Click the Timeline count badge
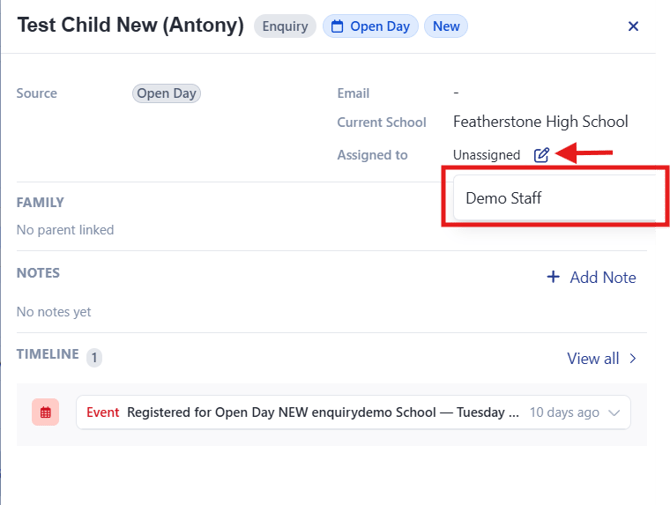670x505 pixels. point(94,357)
